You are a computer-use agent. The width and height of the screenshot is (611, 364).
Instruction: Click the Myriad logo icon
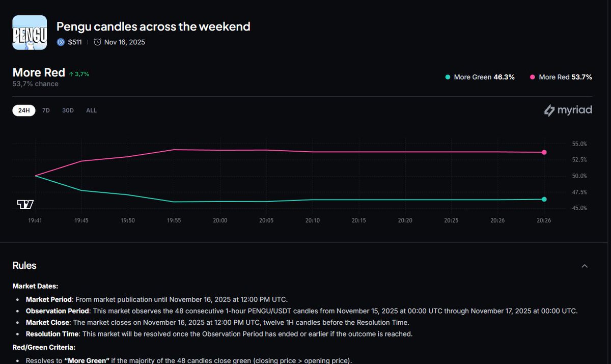point(549,110)
